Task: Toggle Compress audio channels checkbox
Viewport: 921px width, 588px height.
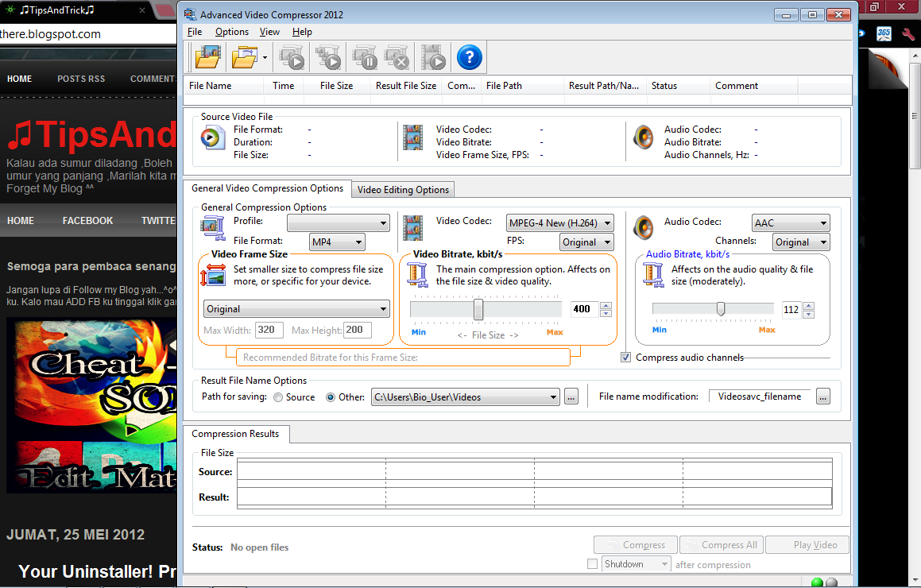Action: [x=626, y=357]
